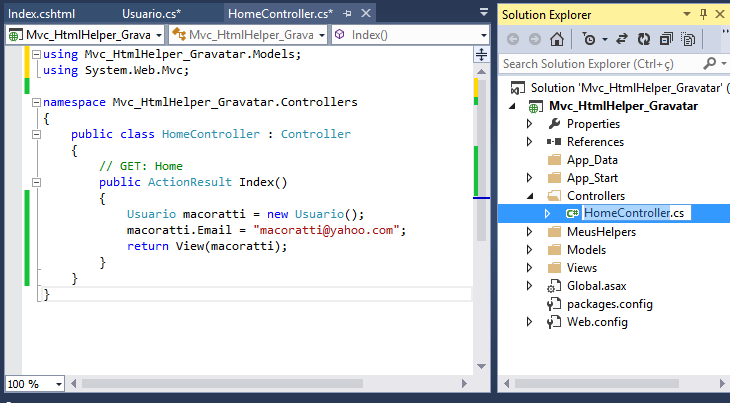The width and height of the screenshot is (730, 403).
Task: Click the Home icon in Solution Explorer
Action: pos(556,39)
